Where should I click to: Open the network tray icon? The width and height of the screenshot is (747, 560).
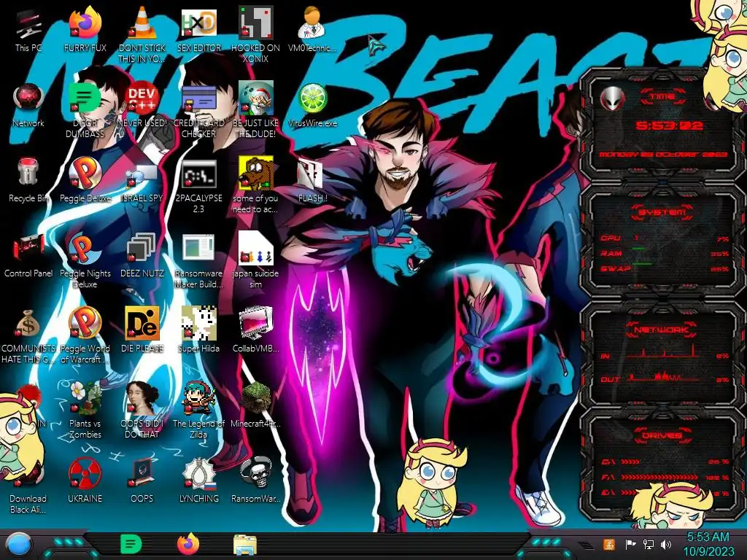[x=649, y=544]
